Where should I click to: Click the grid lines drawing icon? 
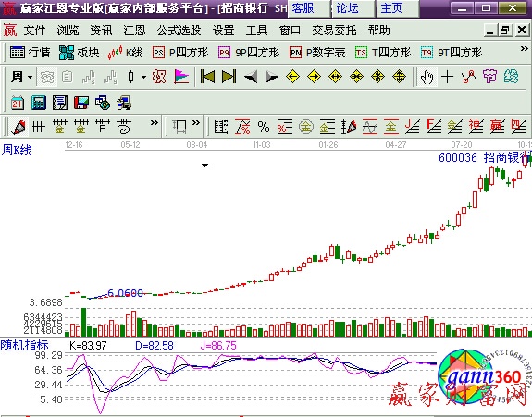pyautogui.click(x=39, y=128)
